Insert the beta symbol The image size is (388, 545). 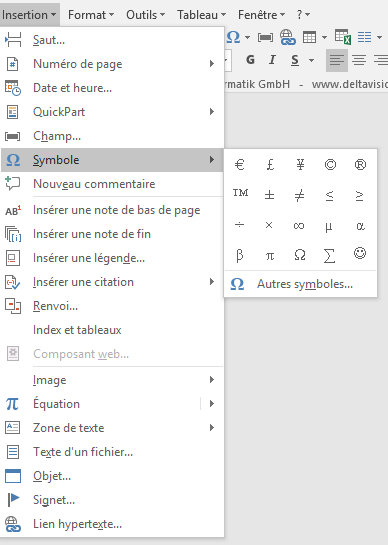point(240,256)
